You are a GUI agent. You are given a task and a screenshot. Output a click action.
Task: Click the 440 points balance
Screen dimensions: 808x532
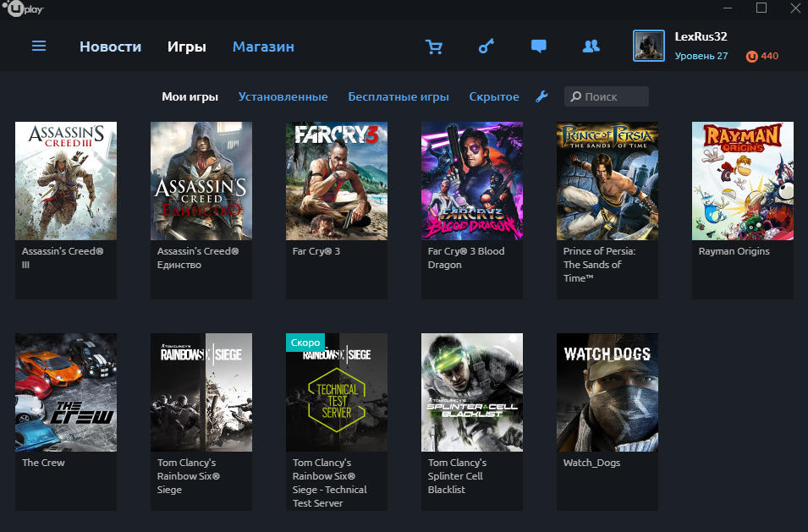click(769, 56)
